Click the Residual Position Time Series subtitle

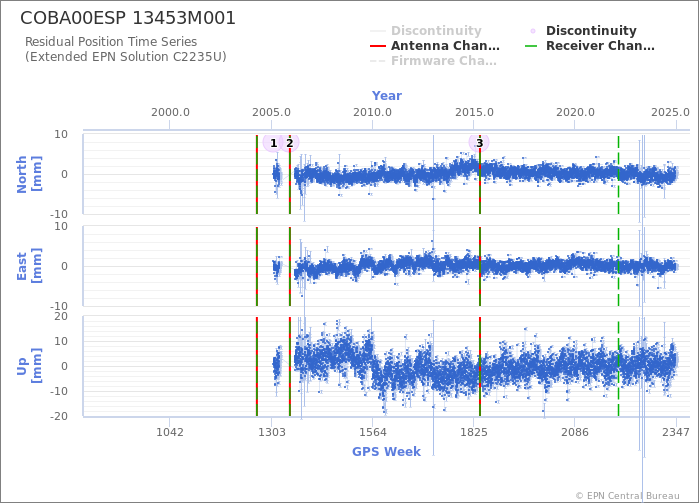(111, 42)
